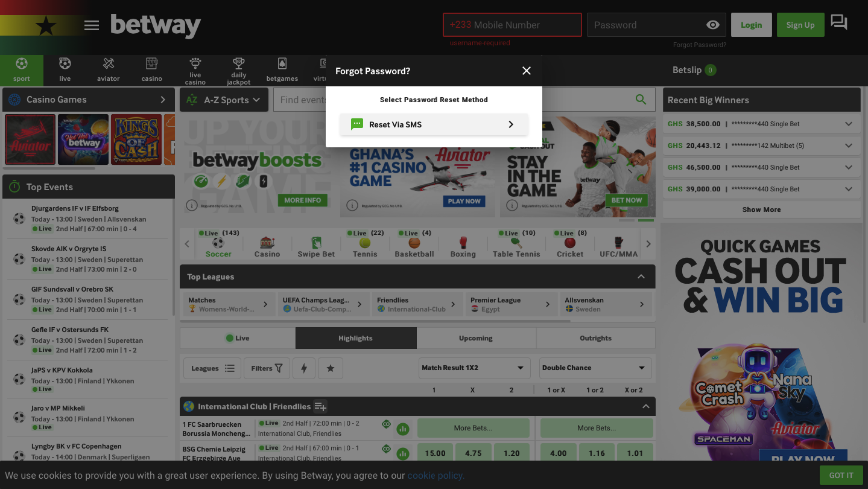Open the Aviator game thumbnail
868x489 pixels.
pyautogui.click(x=30, y=139)
